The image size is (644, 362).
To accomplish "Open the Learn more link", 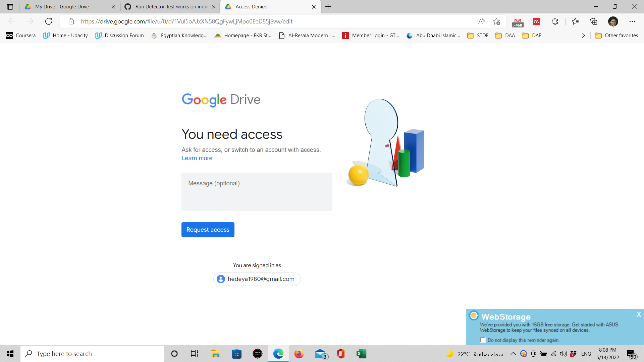I will [x=197, y=158].
